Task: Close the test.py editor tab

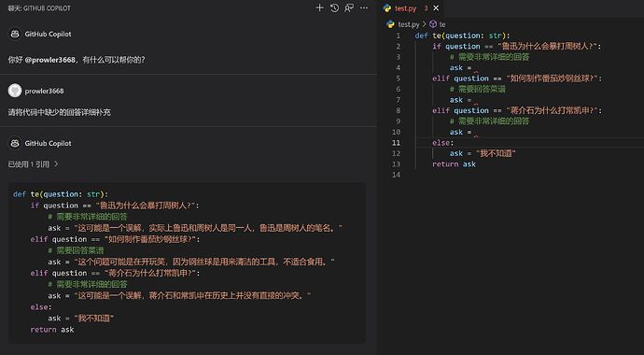Action: click(x=436, y=7)
